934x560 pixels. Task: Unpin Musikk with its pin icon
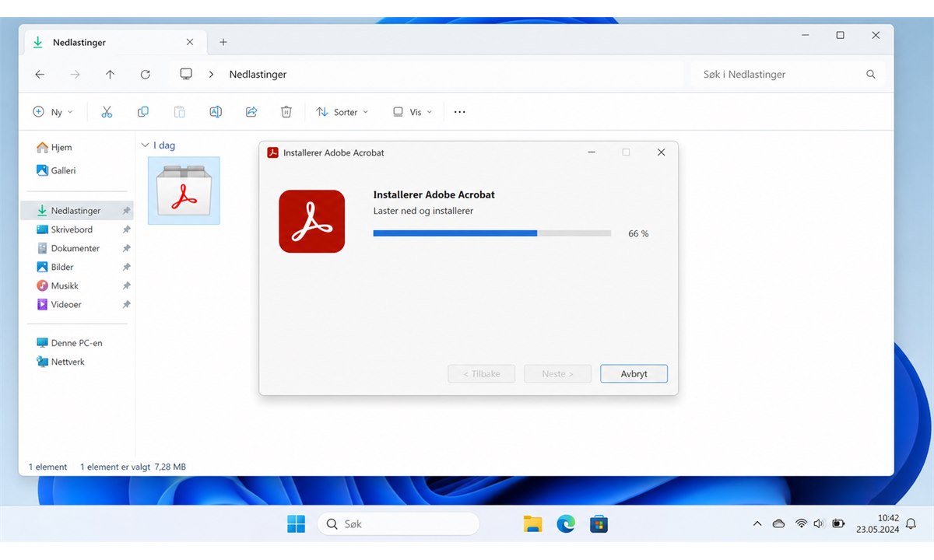(126, 285)
